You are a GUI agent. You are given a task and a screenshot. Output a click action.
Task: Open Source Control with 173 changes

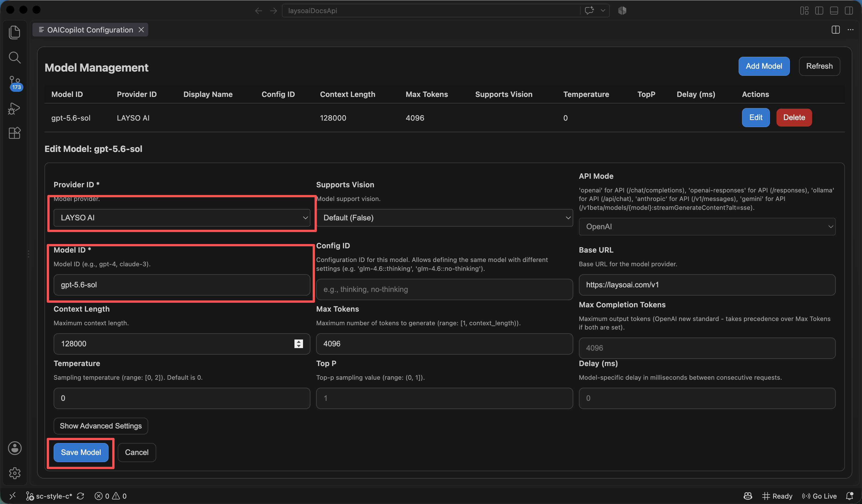point(15,83)
